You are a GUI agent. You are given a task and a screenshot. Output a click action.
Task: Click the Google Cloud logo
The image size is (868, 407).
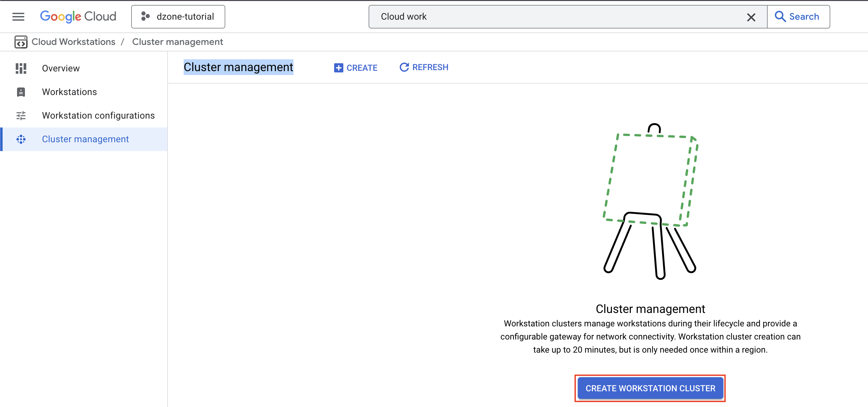pyautogui.click(x=78, y=16)
